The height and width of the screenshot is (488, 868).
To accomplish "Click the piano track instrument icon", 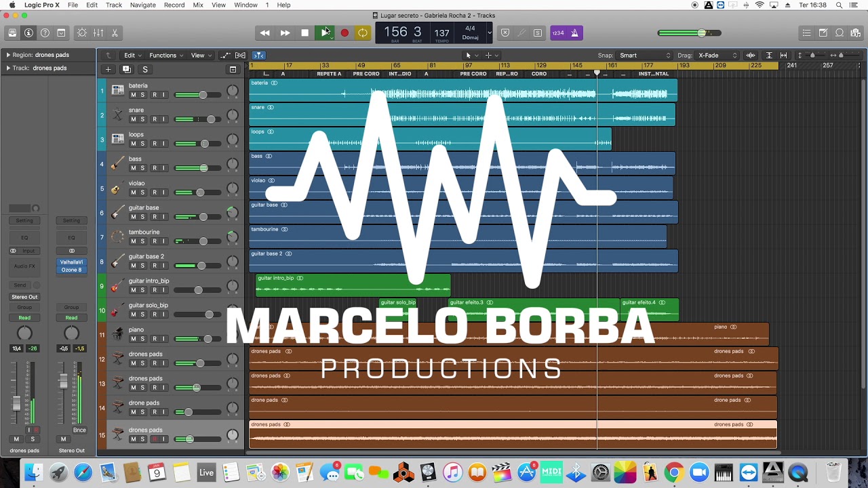I will point(117,335).
